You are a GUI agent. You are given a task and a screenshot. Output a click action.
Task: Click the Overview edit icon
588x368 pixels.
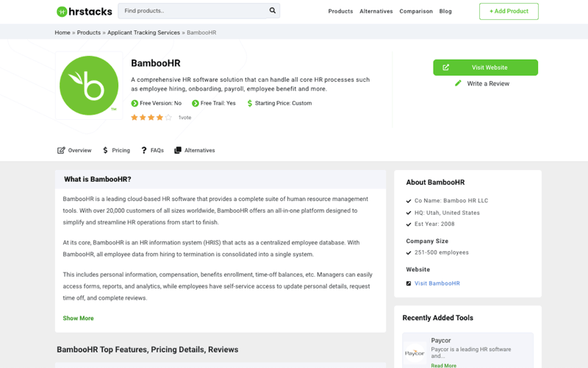(x=61, y=150)
